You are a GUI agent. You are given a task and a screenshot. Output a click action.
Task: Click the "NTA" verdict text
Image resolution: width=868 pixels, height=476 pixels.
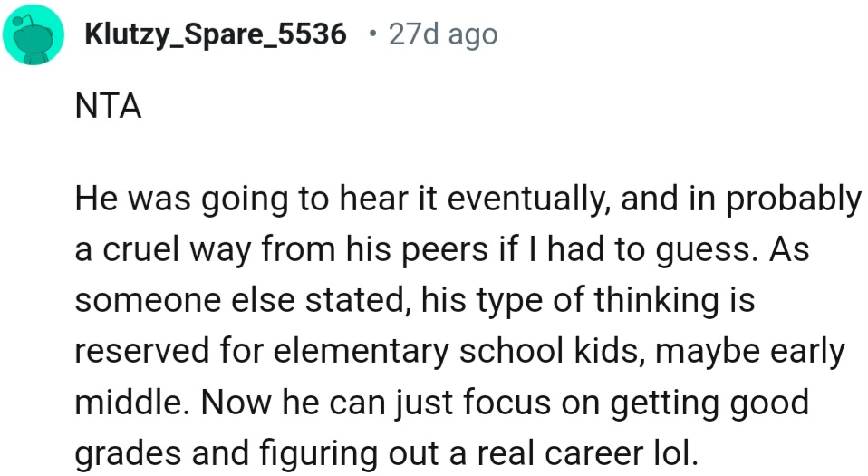pos(108,108)
